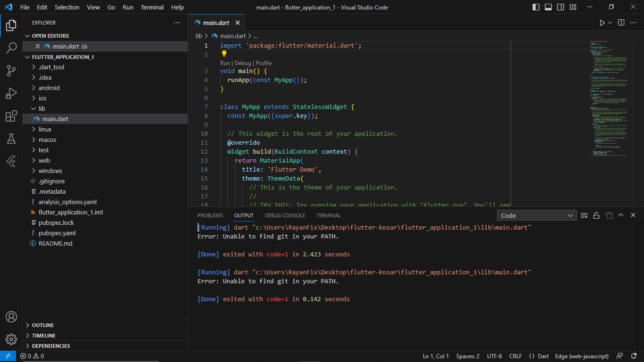
Task: Toggle the bottom panel visibility
Action: [548, 7]
